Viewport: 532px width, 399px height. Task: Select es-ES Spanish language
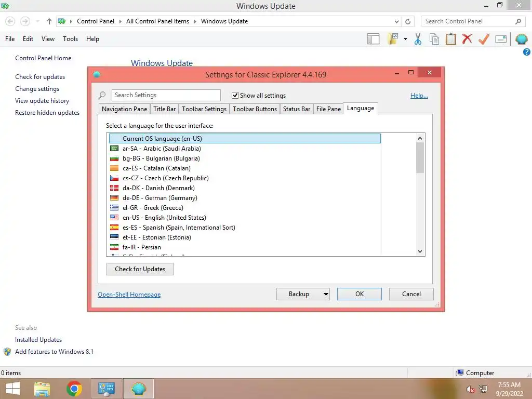pos(245,228)
